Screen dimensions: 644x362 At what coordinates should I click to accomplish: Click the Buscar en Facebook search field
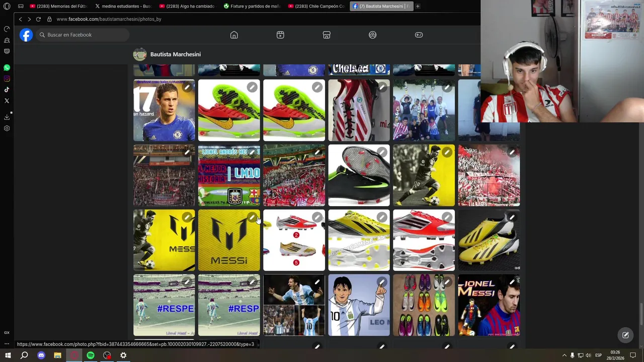83,35
